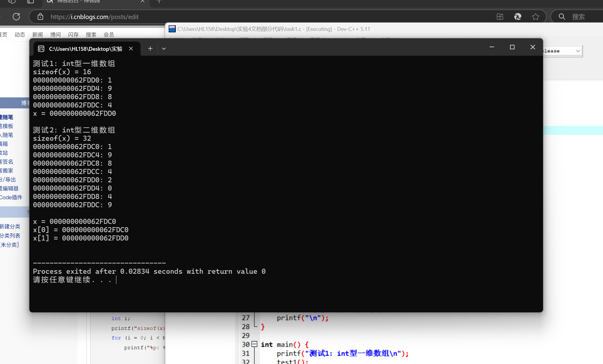The width and height of the screenshot is (603, 364).
Task: Maximize the terminal window
Action: pos(512,47)
